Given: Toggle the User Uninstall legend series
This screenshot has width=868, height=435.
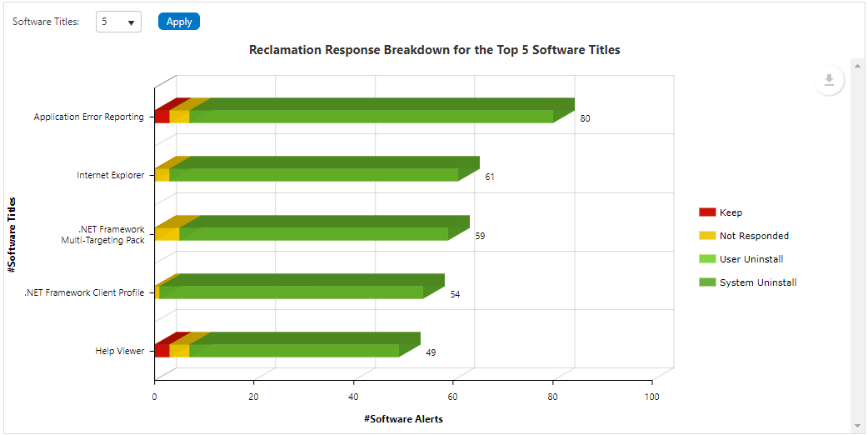Looking at the screenshot, I should [x=751, y=259].
